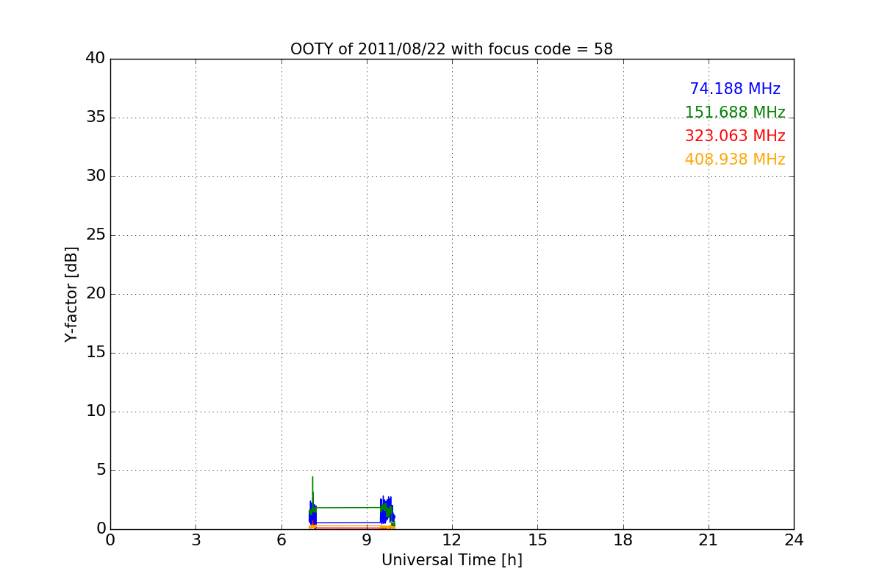Click the x-axis tick label 6
Viewport: 882px width, 588px height.
282,540
